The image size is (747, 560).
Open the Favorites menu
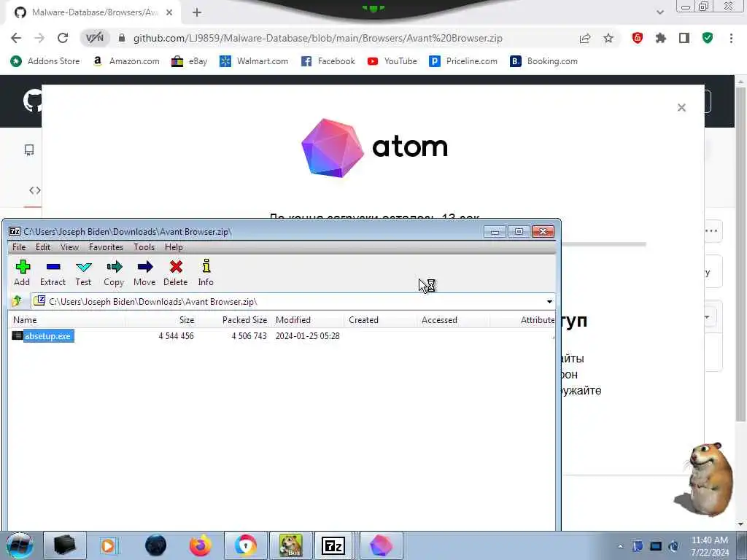pyautogui.click(x=106, y=246)
